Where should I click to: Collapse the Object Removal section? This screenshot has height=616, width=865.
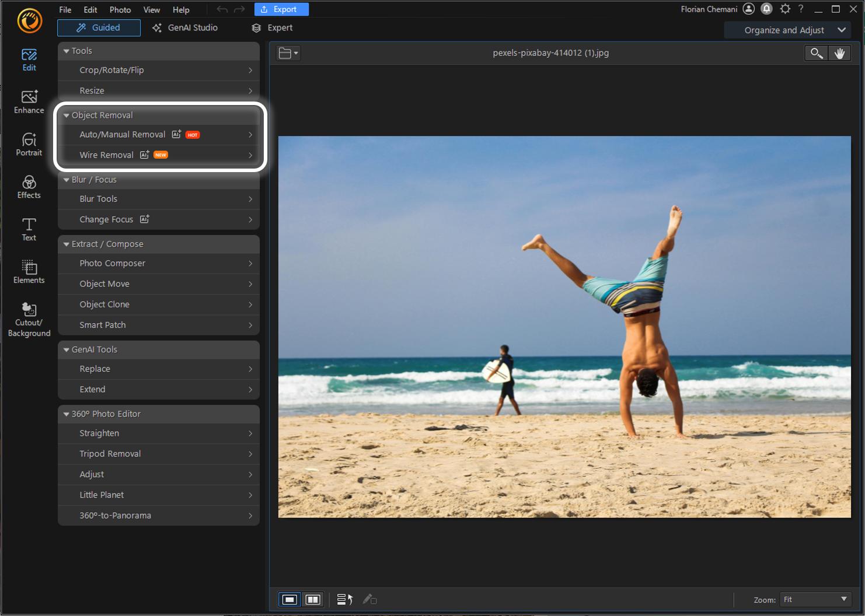[66, 115]
